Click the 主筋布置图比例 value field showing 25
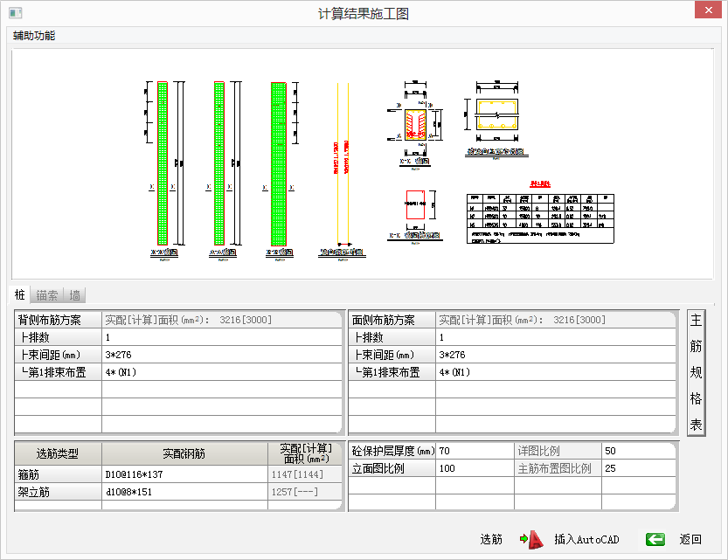The width and height of the screenshot is (728, 560). pyautogui.click(x=638, y=468)
